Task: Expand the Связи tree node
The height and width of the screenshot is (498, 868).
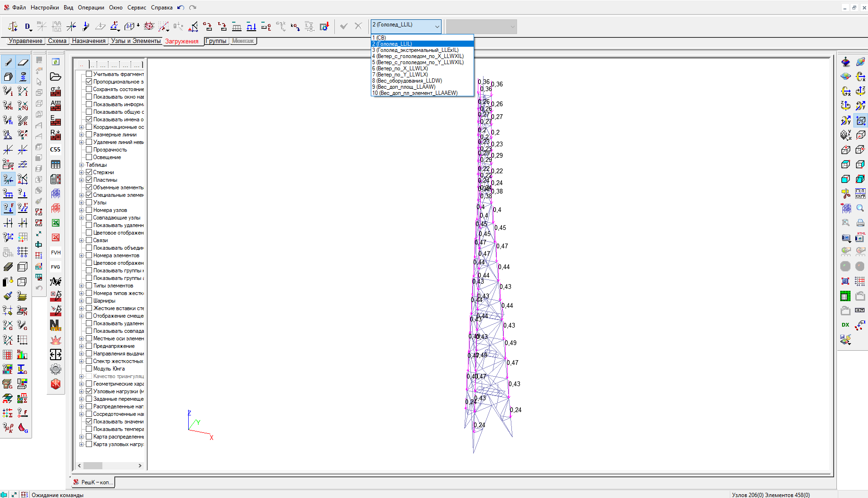Action: coord(81,240)
